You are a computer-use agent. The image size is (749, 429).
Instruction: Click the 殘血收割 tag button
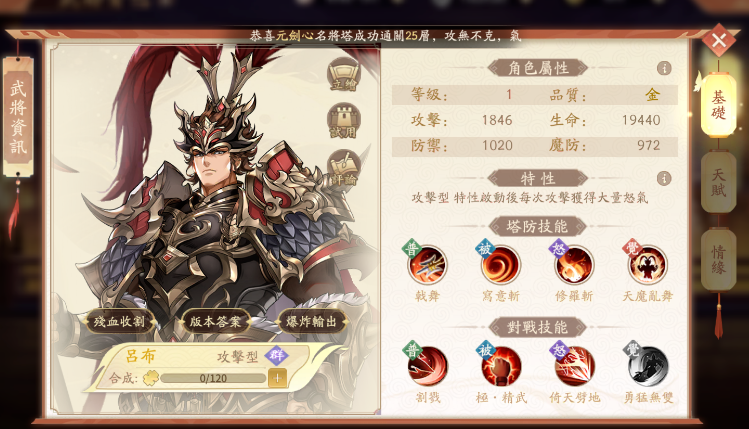pyautogui.click(x=120, y=322)
